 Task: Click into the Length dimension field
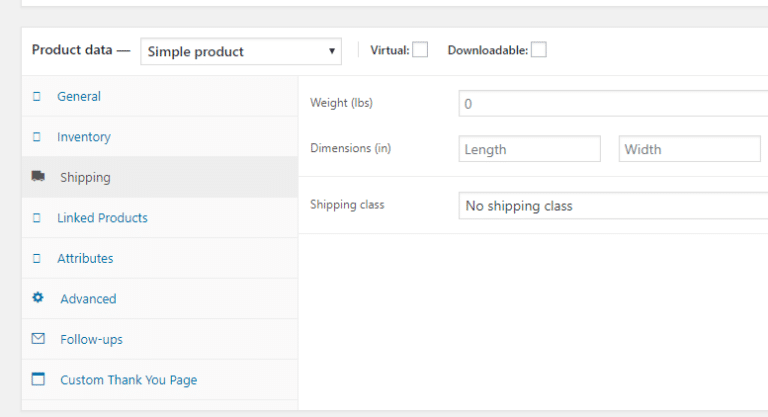(x=529, y=149)
